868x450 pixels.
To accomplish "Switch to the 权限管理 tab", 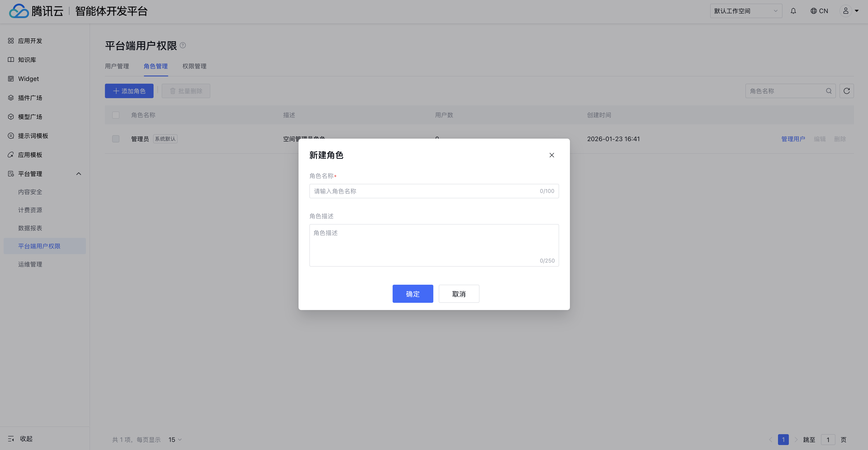I will (x=194, y=66).
